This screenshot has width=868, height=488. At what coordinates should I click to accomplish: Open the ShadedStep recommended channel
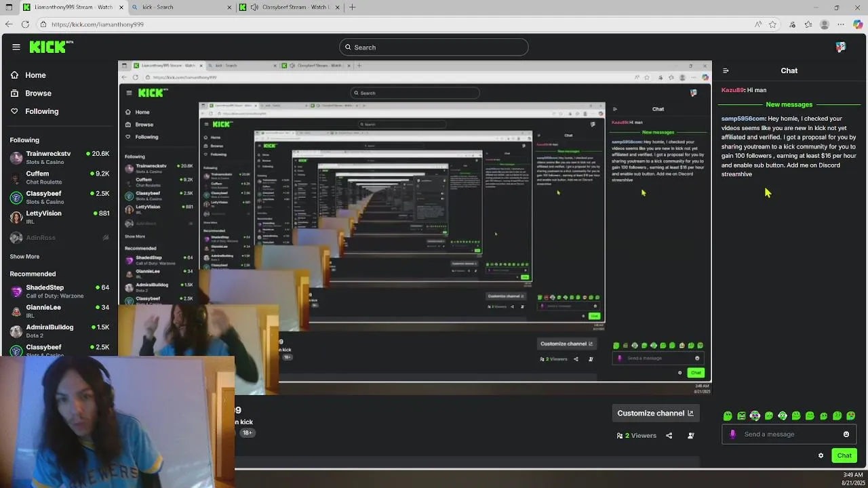(x=60, y=291)
